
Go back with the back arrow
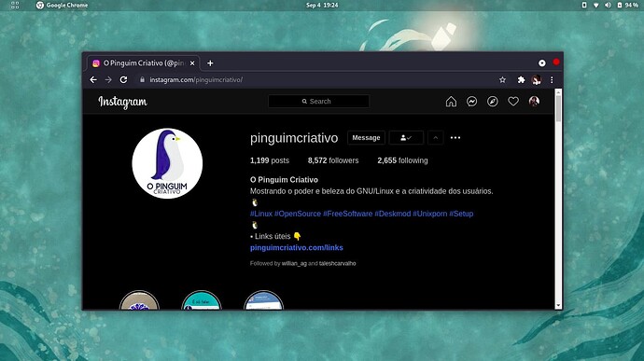(x=93, y=79)
